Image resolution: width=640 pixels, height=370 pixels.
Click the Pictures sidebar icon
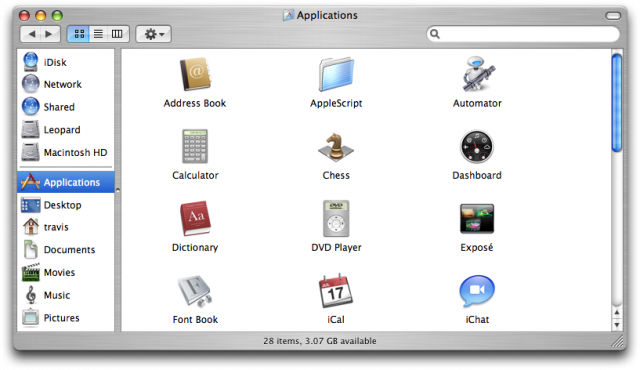[x=31, y=317]
